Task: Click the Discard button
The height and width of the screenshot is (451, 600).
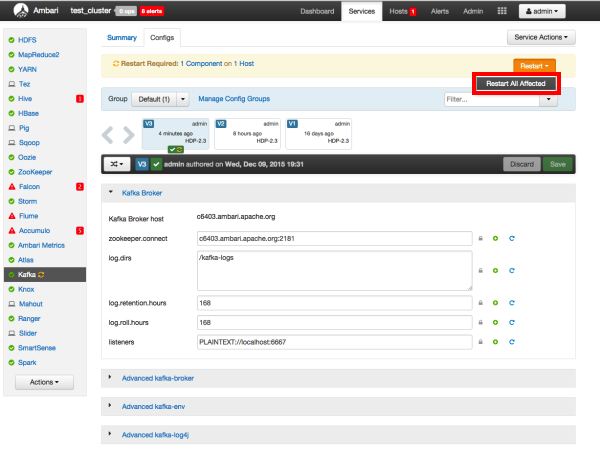Action: point(522,164)
